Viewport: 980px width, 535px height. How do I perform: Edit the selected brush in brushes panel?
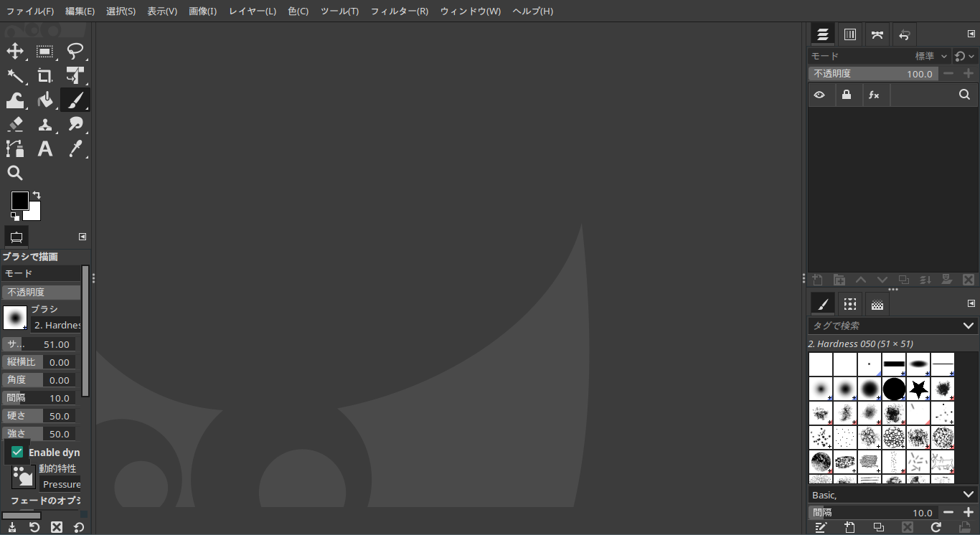(821, 528)
